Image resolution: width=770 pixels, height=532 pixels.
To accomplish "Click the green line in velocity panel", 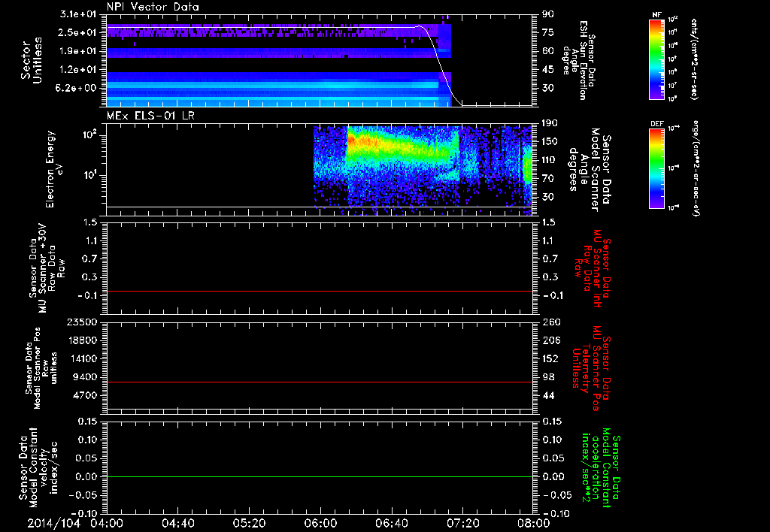I will pos(320,476).
